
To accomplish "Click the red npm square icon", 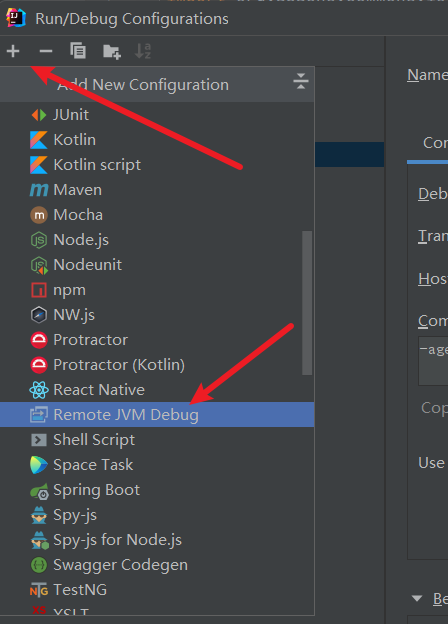I will [39, 290].
